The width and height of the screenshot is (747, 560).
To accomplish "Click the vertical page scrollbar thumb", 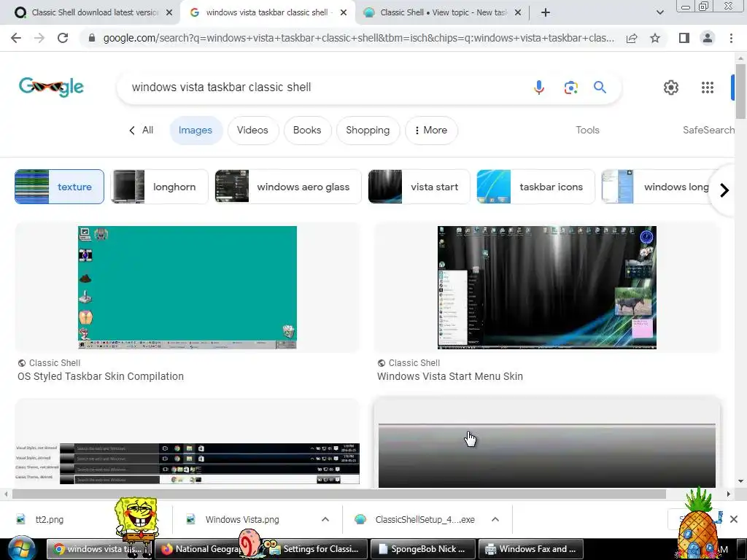I will (740, 90).
